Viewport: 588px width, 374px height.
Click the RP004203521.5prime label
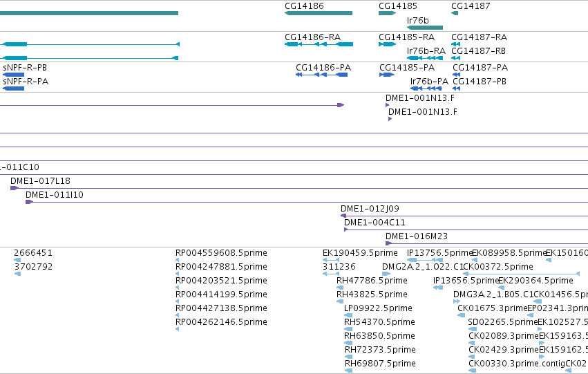pos(221,281)
